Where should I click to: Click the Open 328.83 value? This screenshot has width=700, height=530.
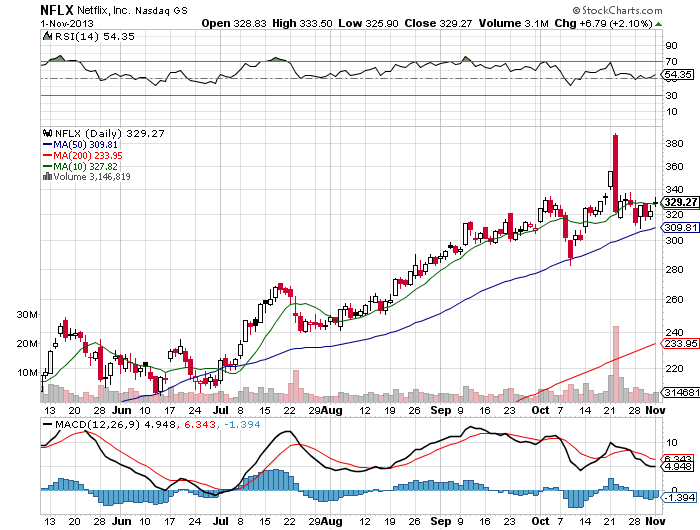point(234,23)
